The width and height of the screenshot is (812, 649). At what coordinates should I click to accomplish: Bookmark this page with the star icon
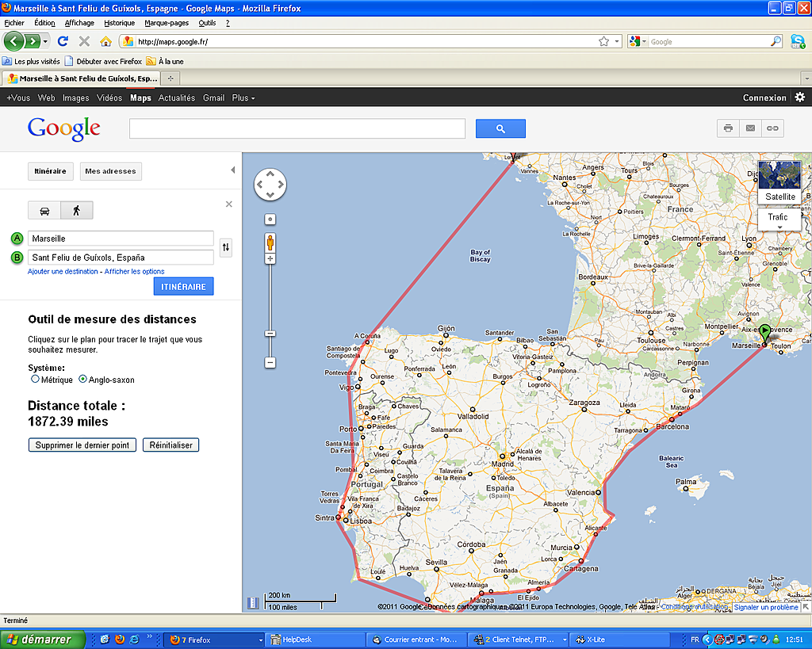(603, 41)
